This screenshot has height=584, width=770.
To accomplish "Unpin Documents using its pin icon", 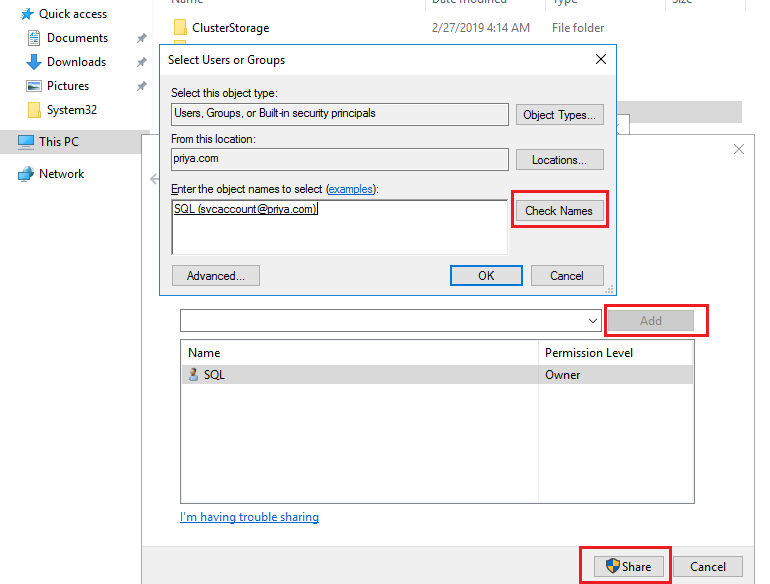I will click(x=141, y=38).
